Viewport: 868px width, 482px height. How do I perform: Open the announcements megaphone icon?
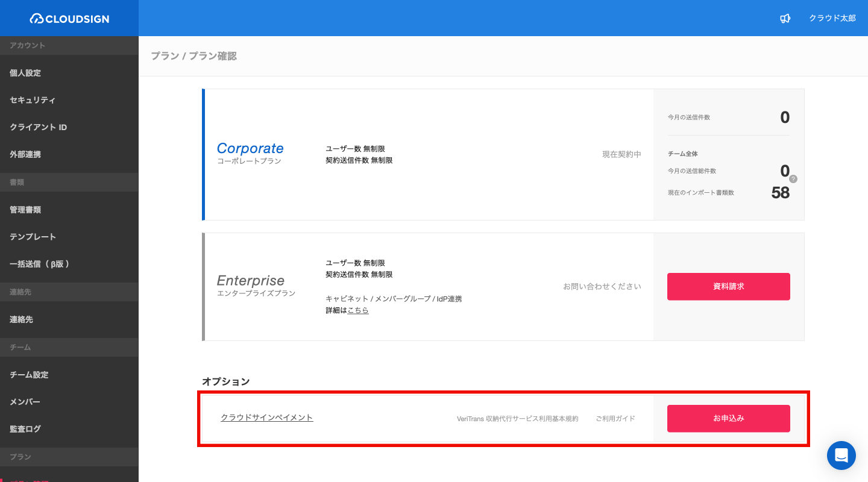(785, 19)
